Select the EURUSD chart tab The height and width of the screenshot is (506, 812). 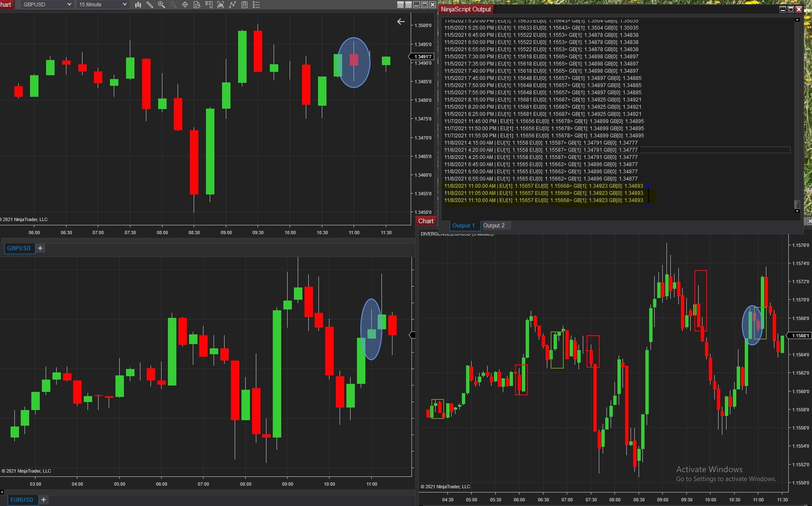tap(22, 500)
